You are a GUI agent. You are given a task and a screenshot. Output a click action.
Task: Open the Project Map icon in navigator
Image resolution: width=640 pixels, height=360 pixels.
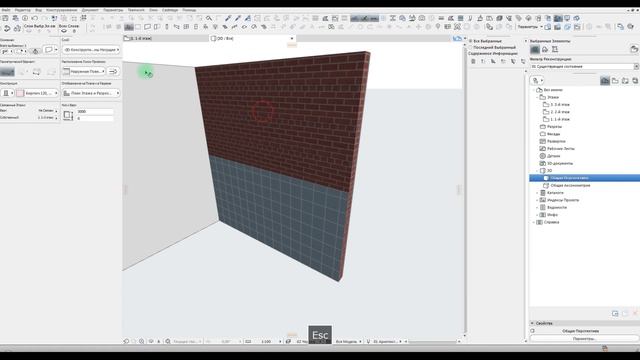point(605,81)
